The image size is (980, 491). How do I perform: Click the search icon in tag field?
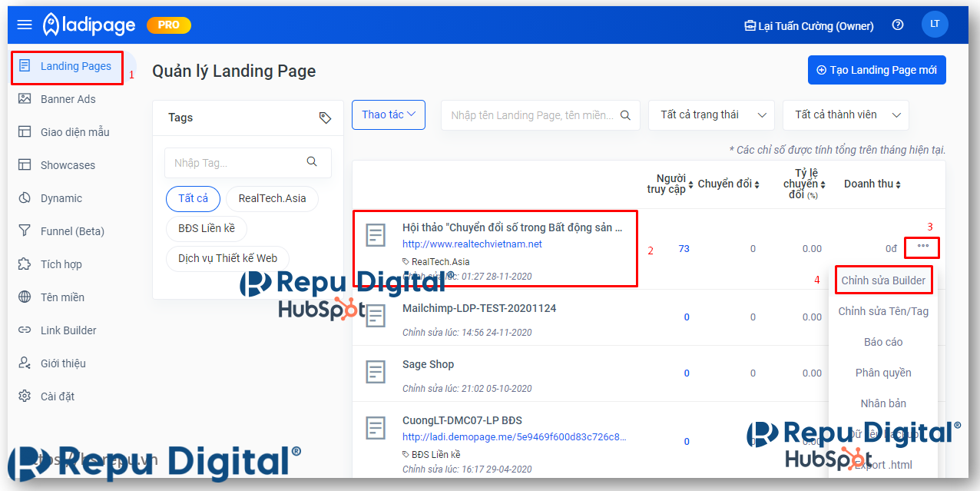(x=312, y=162)
